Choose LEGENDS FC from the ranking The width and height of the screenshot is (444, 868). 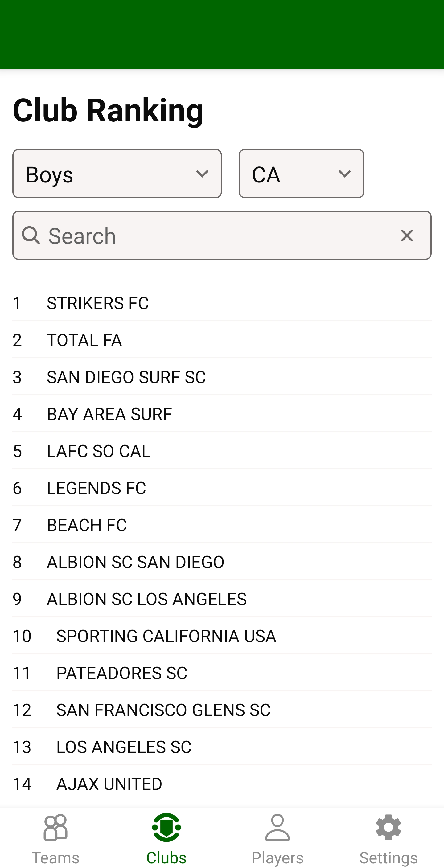(x=97, y=488)
